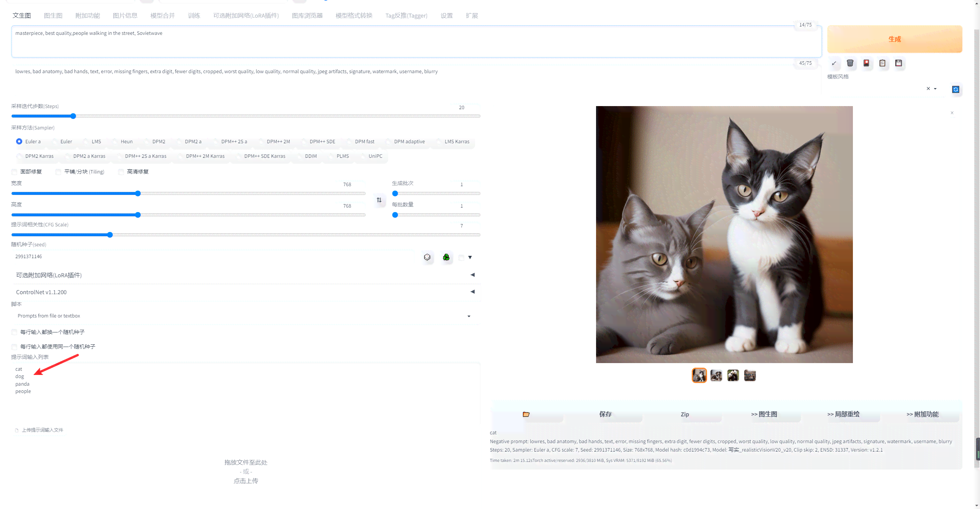The width and height of the screenshot is (980, 509).
Task: Clear the template style selection X
Action: 928,88
